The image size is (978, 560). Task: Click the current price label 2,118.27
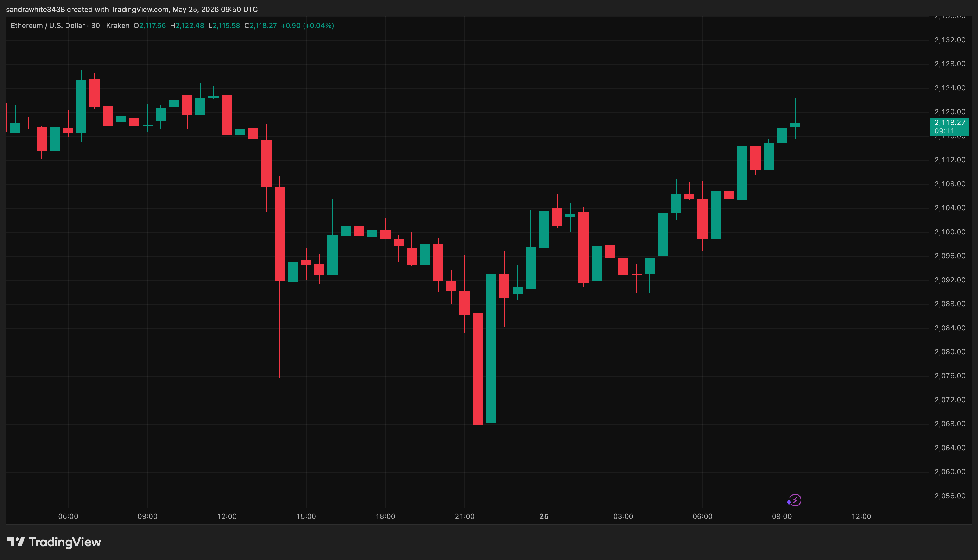coord(950,123)
